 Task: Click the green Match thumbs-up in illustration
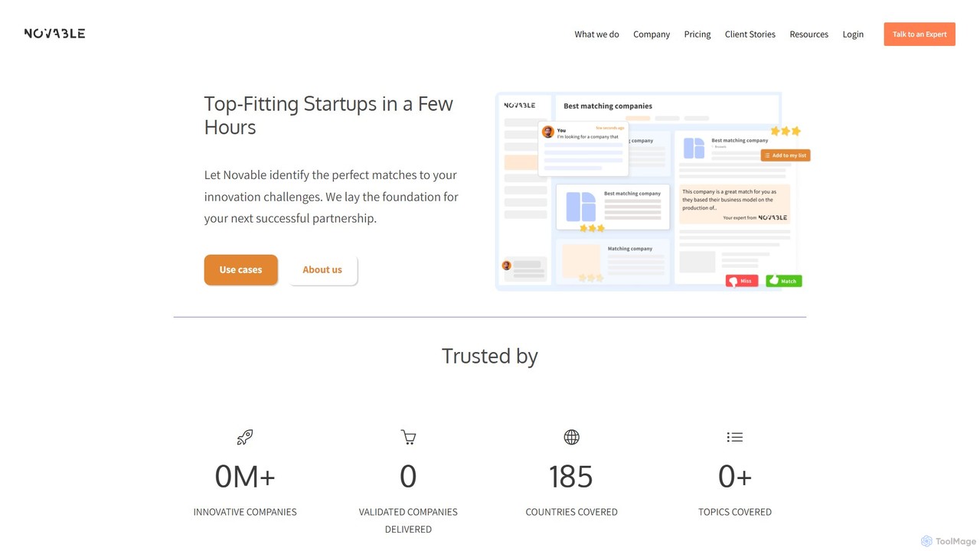point(784,281)
